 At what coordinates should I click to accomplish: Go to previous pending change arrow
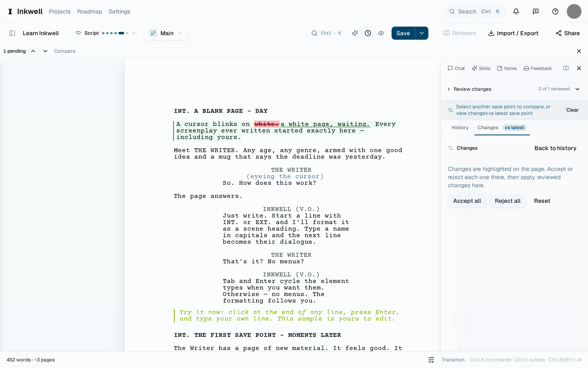(x=33, y=51)
